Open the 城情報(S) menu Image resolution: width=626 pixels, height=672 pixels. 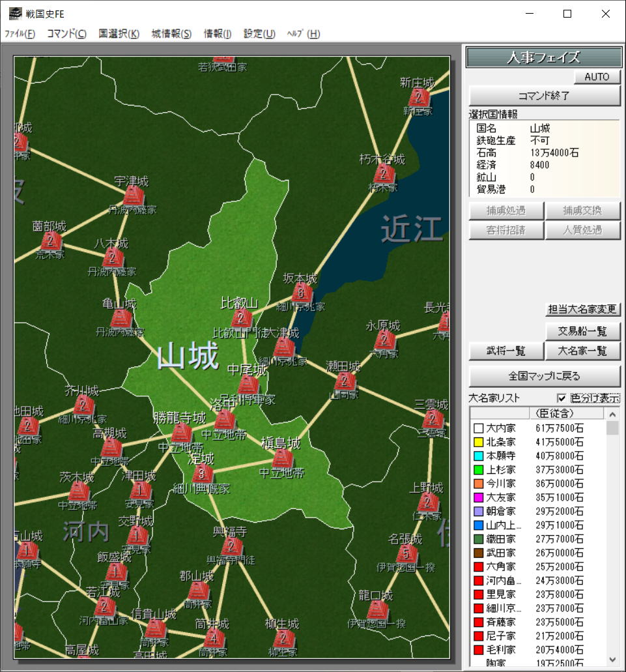click(171, 34)
